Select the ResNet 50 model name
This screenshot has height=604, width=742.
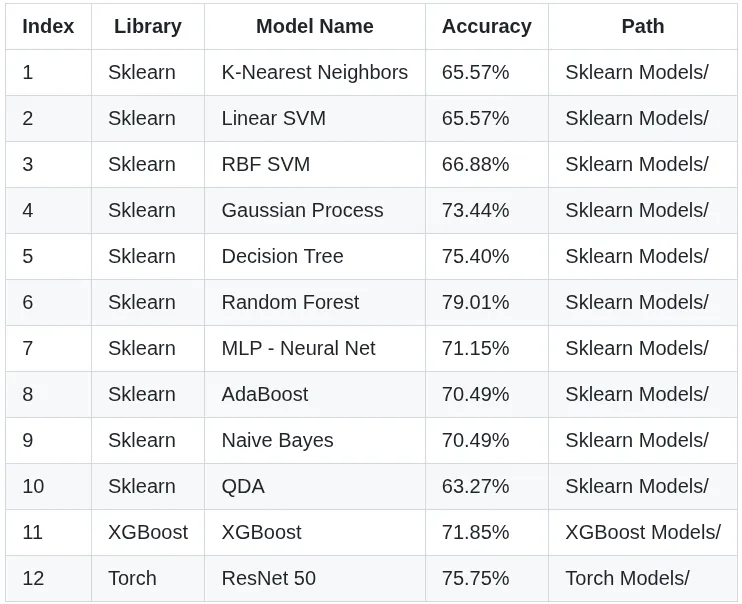click(x=268, y=578)
